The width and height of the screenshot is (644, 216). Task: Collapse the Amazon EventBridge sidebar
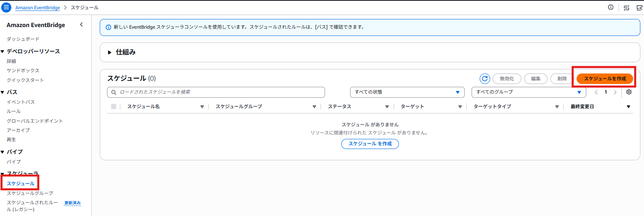(82, 25)
